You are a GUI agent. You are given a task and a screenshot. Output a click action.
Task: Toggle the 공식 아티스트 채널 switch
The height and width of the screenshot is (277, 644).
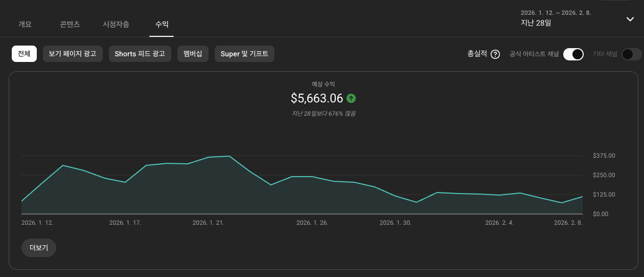(x=573, y=54)
